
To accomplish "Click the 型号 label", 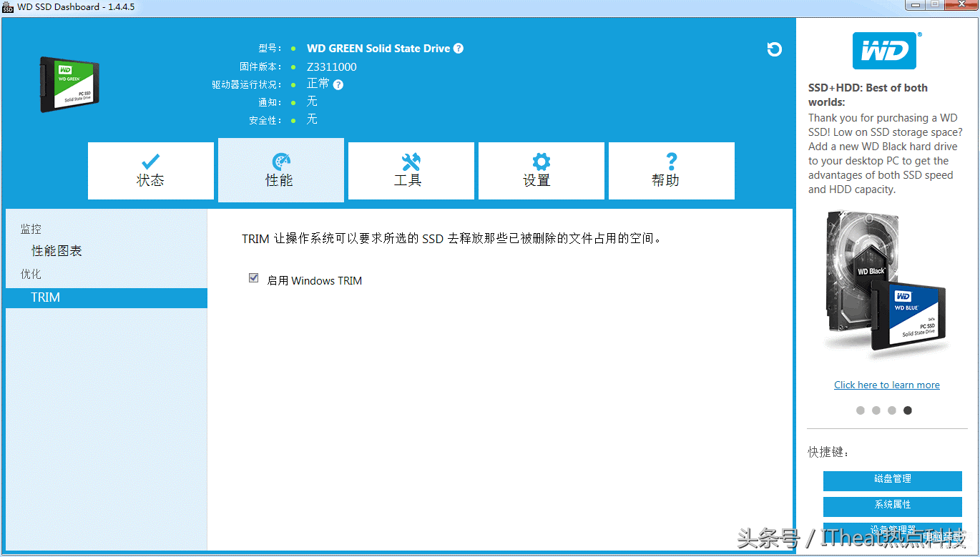I will coord(270,49).
